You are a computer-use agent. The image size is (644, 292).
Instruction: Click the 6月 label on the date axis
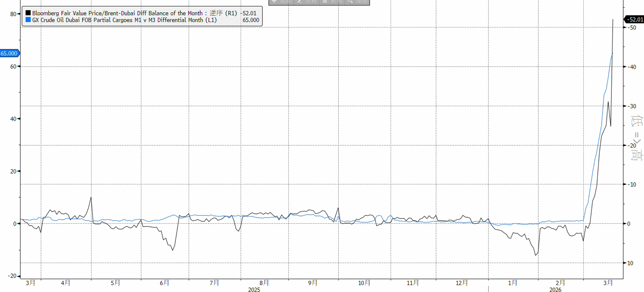coord(164,283)
